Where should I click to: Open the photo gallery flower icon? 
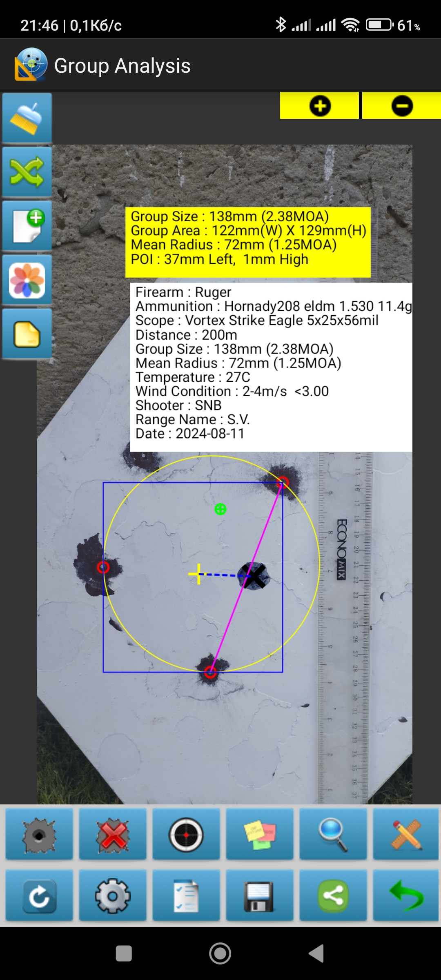pyautogui.click(x=27, y=280)
